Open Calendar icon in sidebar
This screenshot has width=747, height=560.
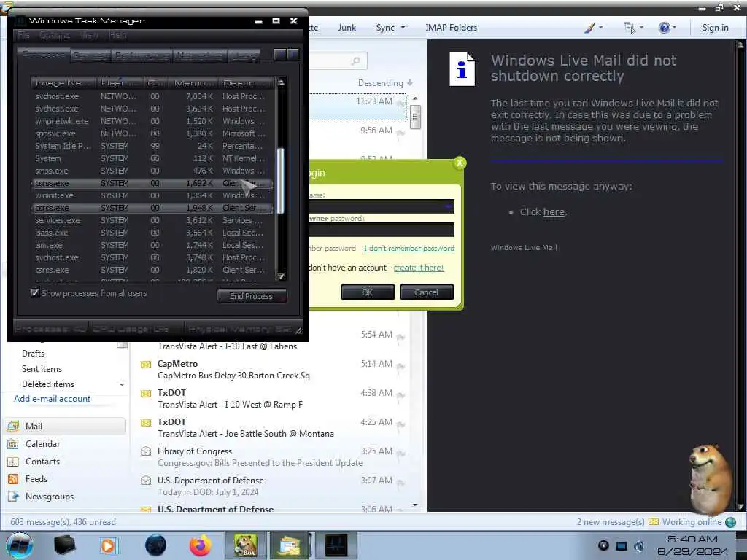point(13,444)
